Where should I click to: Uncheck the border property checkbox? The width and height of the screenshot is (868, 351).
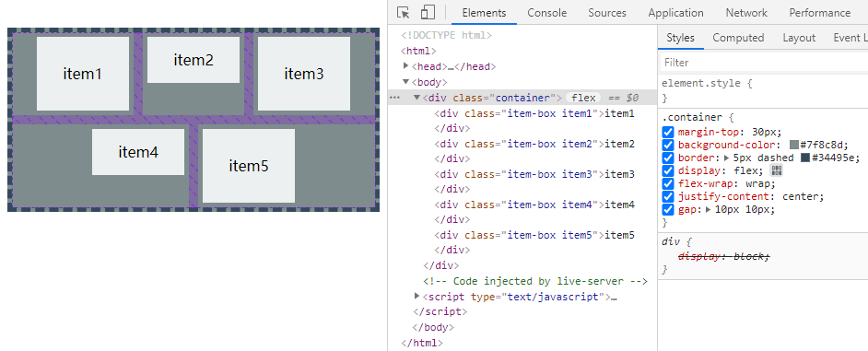point(668,158)
